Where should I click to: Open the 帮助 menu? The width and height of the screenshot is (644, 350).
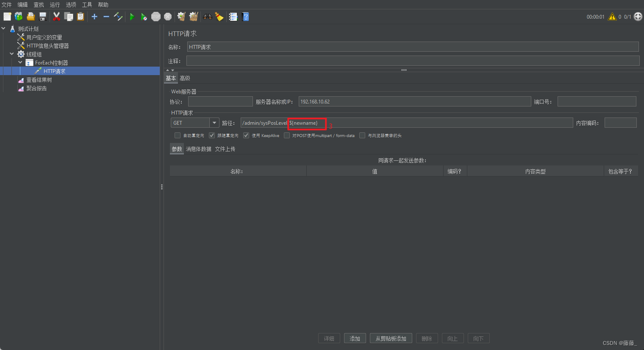click(x=103, y=5)
